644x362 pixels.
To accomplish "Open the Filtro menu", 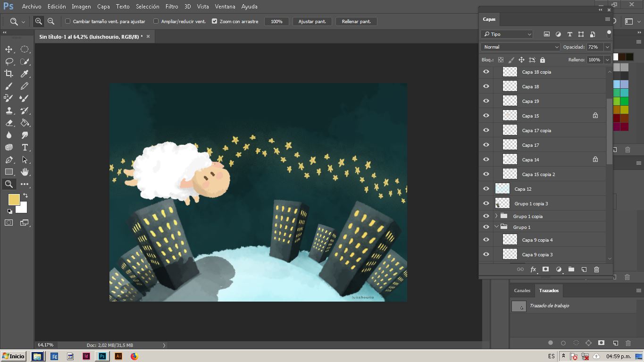I will [172, 7].
